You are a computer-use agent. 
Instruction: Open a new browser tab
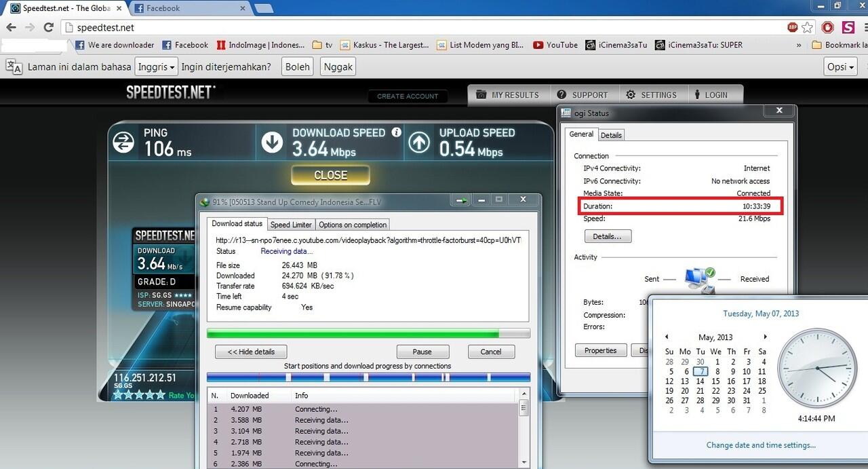click(x=263, y=8)
